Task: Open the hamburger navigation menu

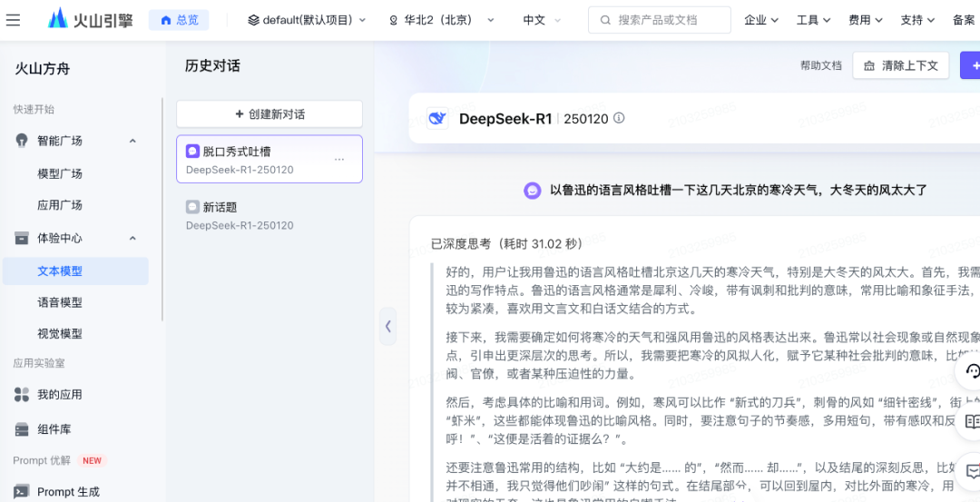Action: (13, 20)
